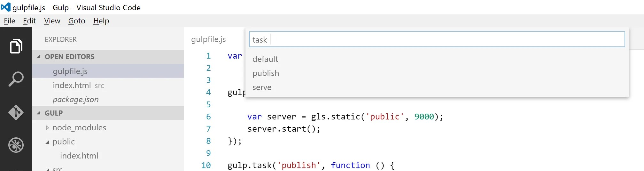
Task: Run the publish task from the list
Action: click(437, 73)
